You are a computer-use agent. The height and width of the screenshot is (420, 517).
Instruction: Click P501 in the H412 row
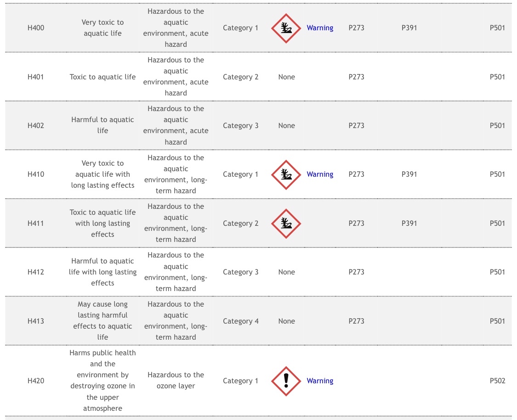point(497,272)
